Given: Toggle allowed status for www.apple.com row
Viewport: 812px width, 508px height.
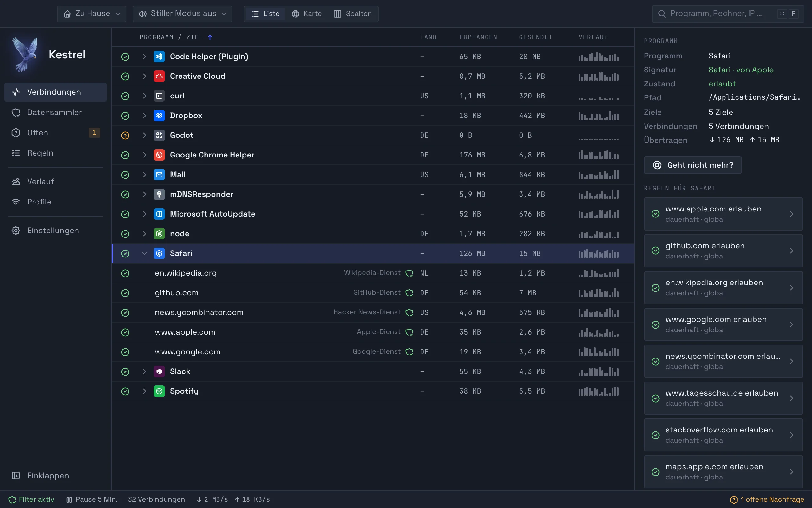Looking at the screenshot, I should click(125, 332).
